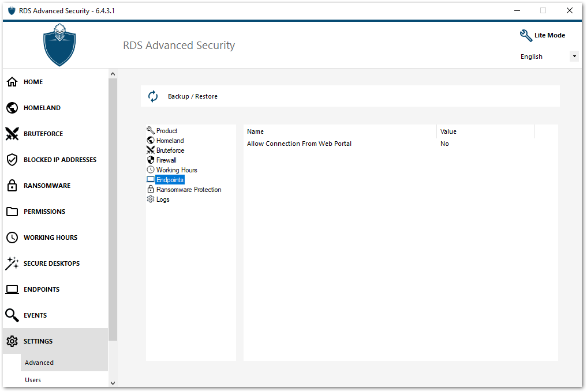Click the Homeland globe icon in settings tree
587x392 pixels.
pyautogui.click(x=151, y=140)
